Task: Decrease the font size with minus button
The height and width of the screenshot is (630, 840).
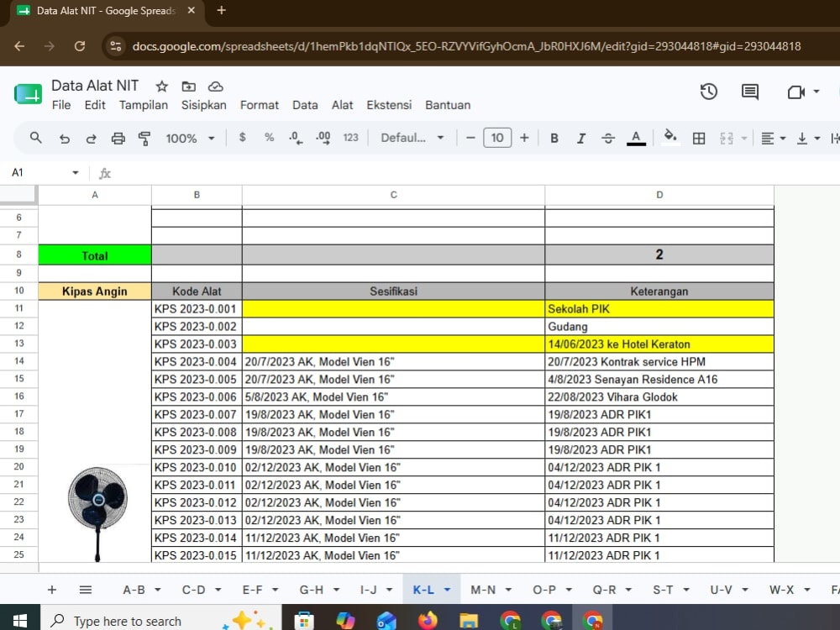Action: (470, 139)
